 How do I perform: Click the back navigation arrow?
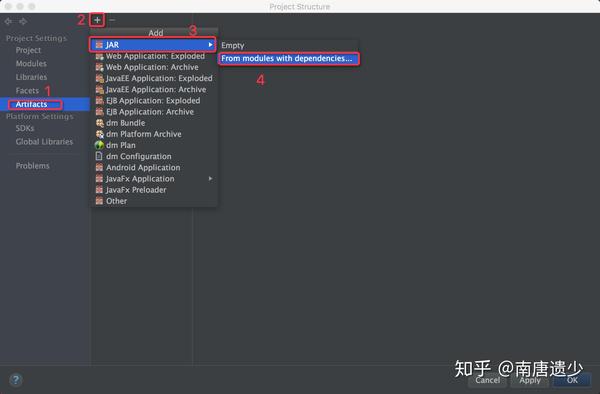8,21
